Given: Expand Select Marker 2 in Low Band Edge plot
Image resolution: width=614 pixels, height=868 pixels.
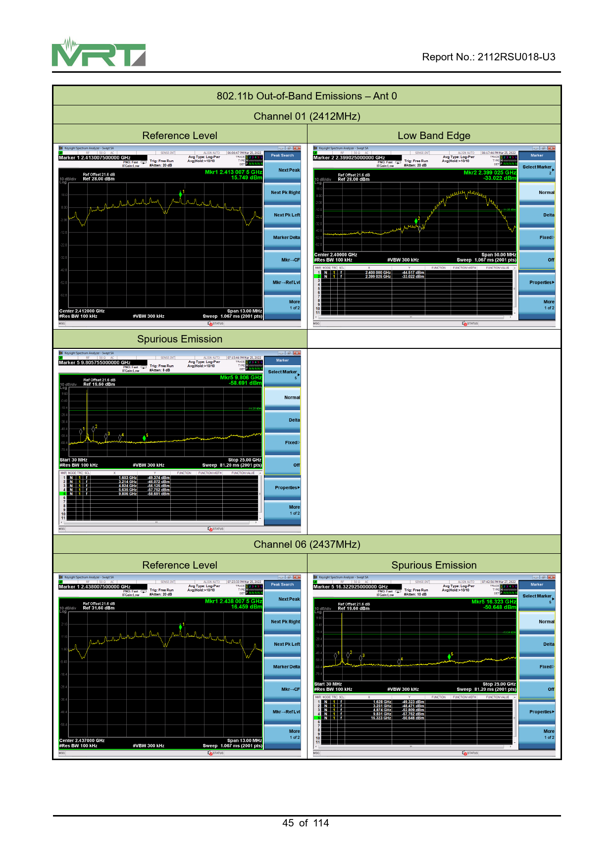Looking at the screenshot, I should 537,170.
